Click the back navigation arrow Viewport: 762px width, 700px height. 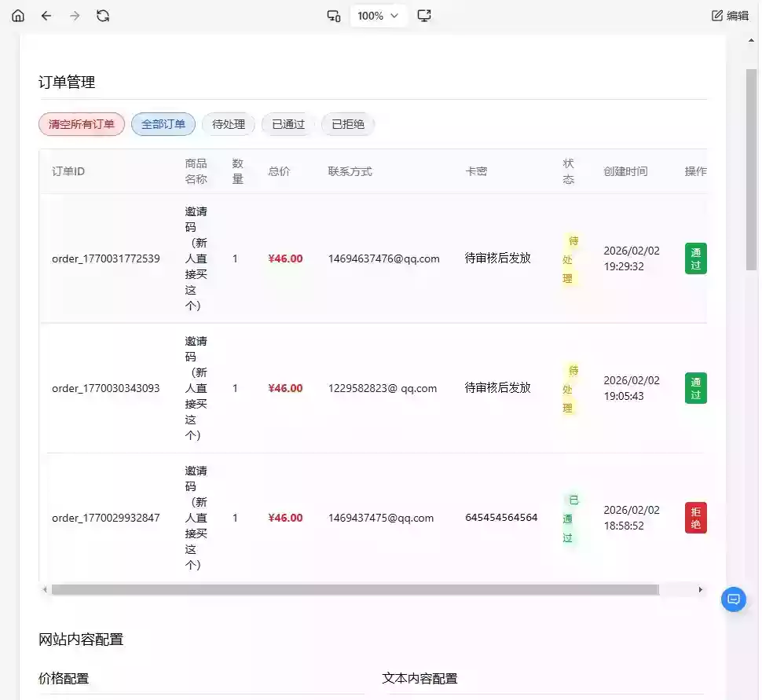pos(46,15)
